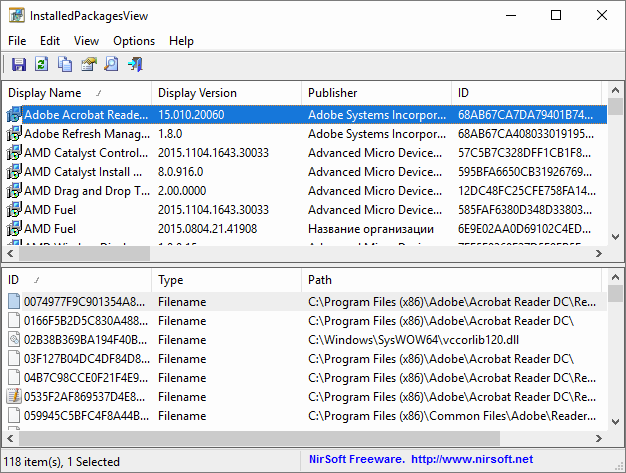Image resolution: width=626 pixels, height=473 pixels.
Task: Click the Copy Selected Items icon
Action: pyautogui.click(x=65, y=65)
